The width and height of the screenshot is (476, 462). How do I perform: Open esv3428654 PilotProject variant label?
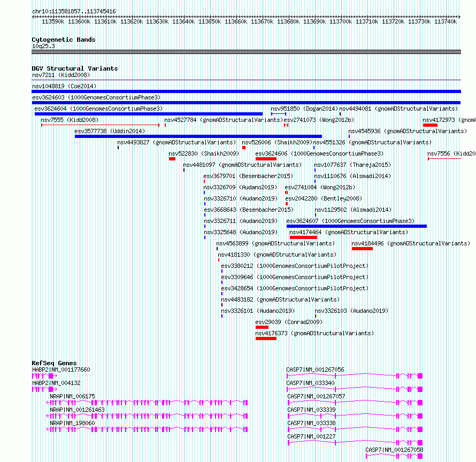tap(295, 288)
